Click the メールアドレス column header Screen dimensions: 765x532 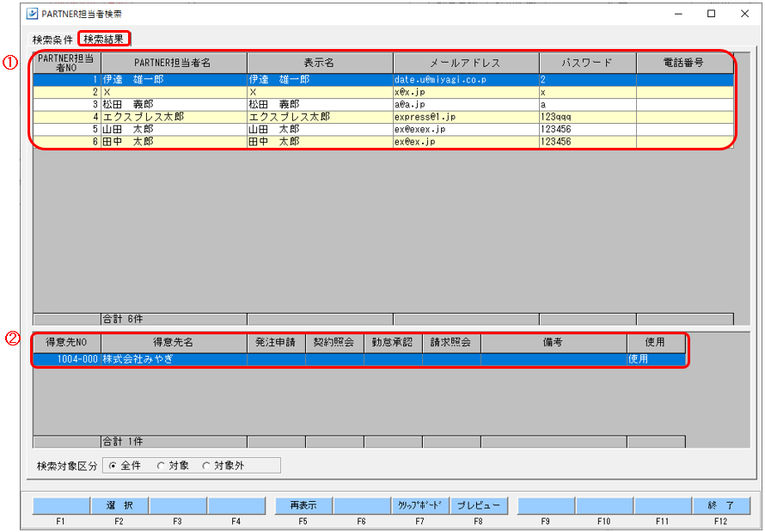pos(466,63)
